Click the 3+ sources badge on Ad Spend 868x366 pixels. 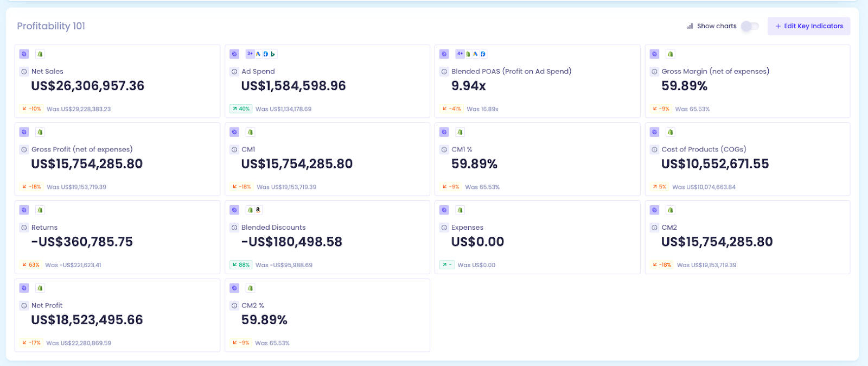(x=250, y=54)
